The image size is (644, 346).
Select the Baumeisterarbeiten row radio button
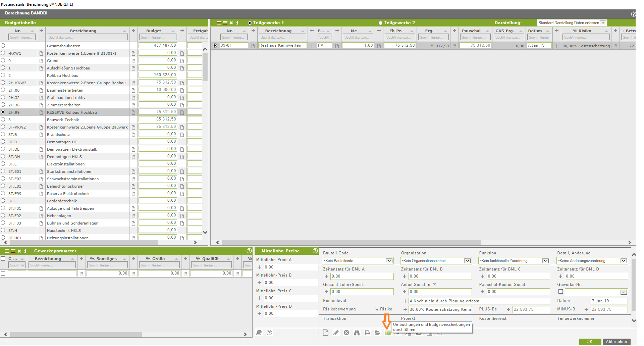point(3,90)
